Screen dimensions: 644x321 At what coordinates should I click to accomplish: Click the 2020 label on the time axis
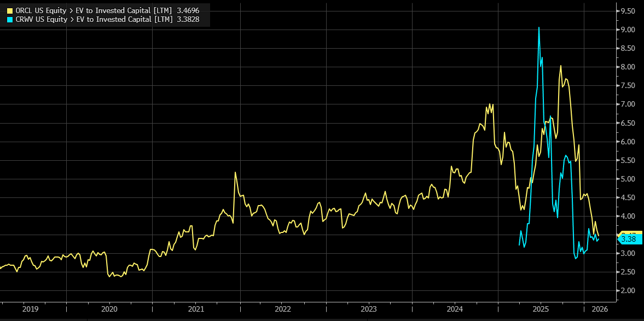coord(109,308)
